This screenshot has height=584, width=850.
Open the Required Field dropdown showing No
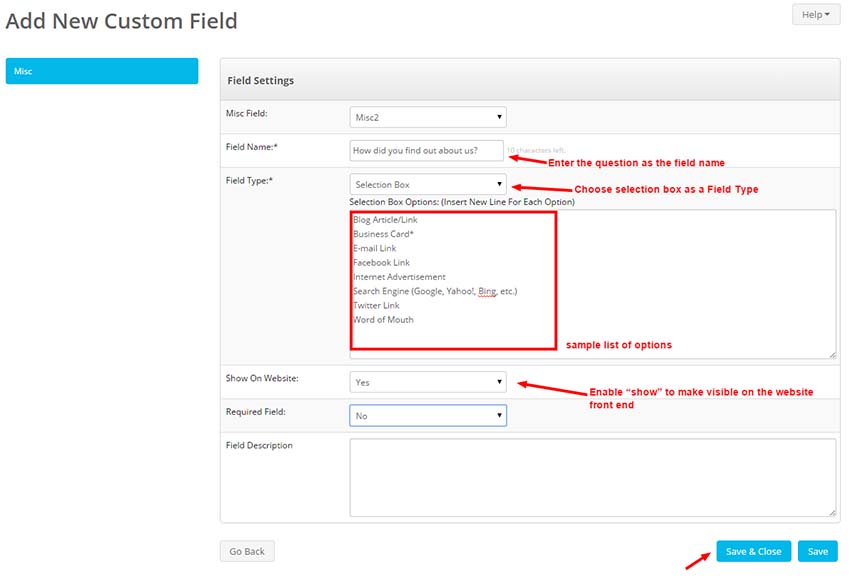pyautogui.click(x=428, y=416)
